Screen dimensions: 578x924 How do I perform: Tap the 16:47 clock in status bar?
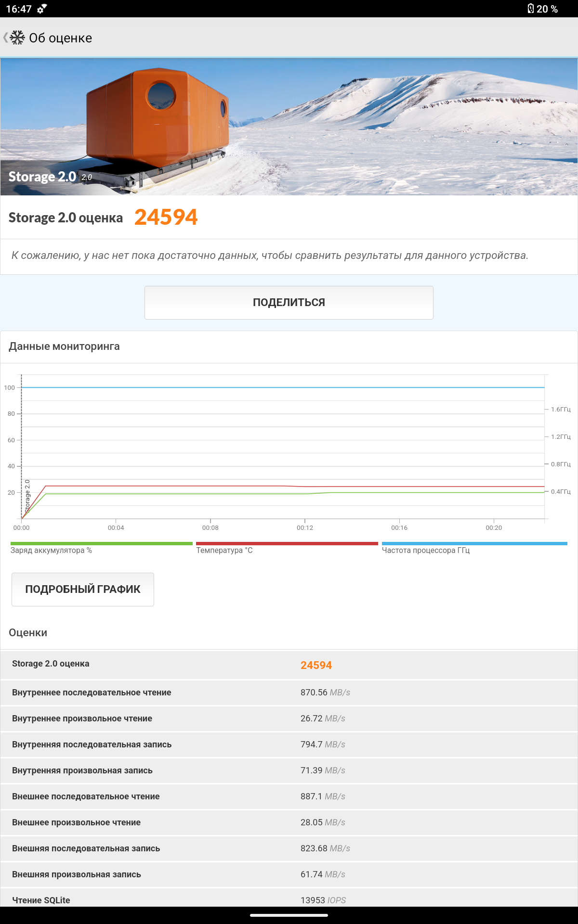coord(19,9)
